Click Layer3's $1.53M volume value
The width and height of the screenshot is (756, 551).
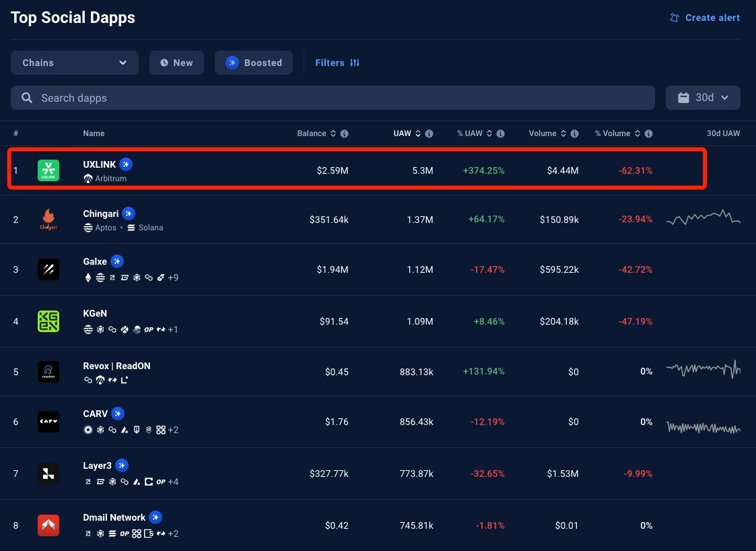pos(563,474)
